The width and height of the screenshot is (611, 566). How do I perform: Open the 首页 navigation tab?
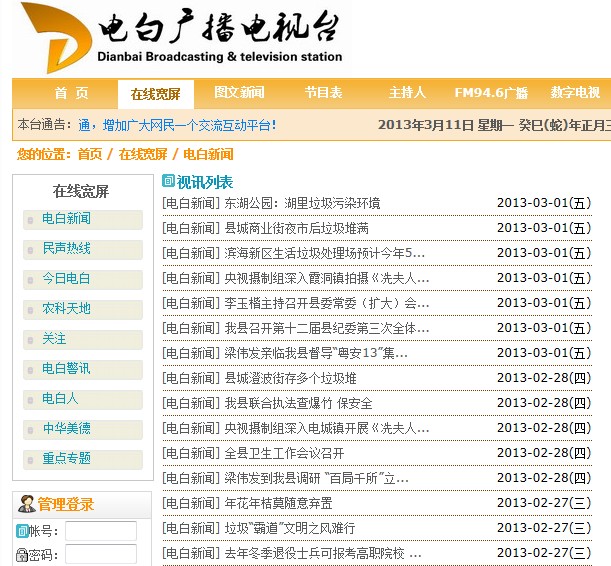(x=71, y=93)
